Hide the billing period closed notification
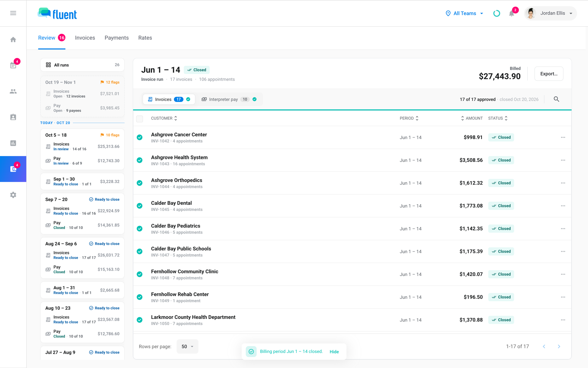Image resolution: width=588 pixels, height=368 pixels. click(x=334, y=352)
